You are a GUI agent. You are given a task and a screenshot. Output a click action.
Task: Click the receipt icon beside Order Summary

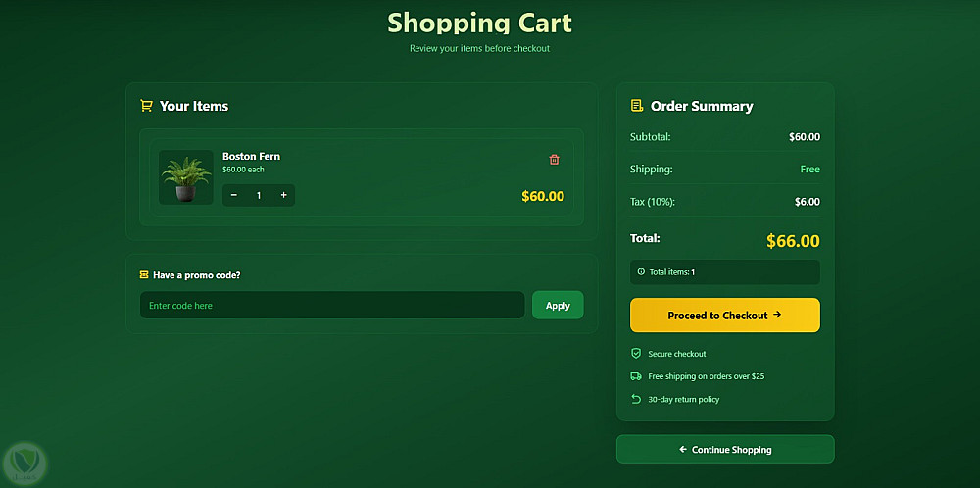click(x=637, y=106)
